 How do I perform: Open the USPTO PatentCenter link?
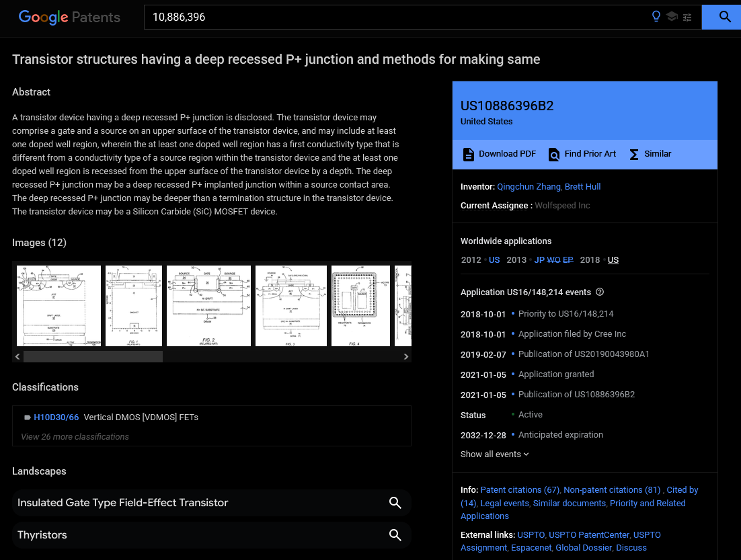click(589, 535)
